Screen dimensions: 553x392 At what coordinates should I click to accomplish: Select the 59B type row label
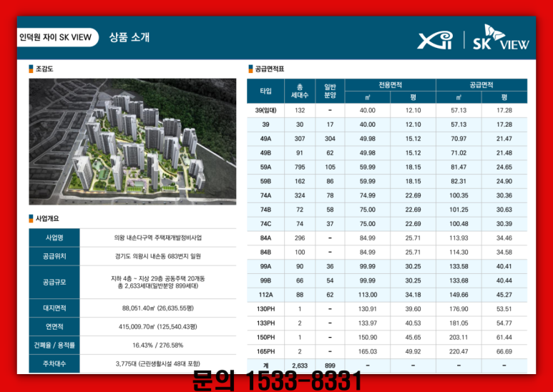[x=265, y=181]
